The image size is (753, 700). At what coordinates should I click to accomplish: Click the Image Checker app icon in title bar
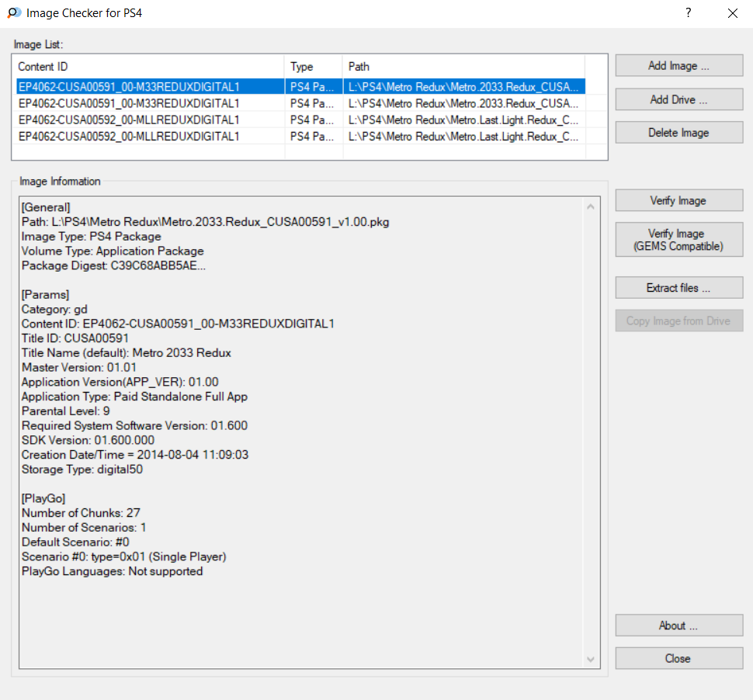click(13, 13)
